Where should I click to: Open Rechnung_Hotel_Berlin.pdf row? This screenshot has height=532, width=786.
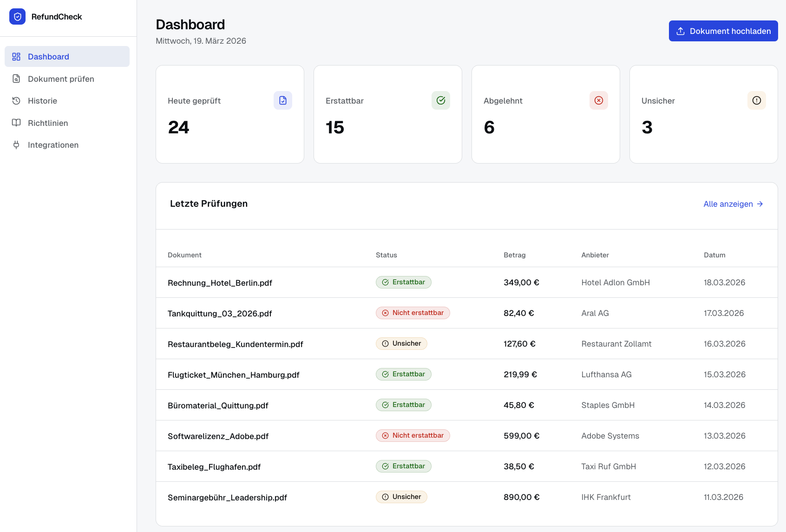click(220, 283)
